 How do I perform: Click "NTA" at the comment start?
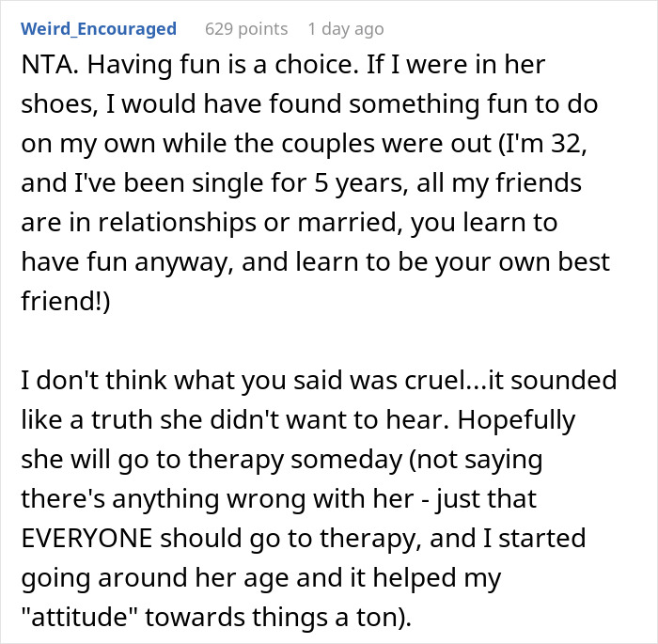pyautogui.click(x=43, y=67)
